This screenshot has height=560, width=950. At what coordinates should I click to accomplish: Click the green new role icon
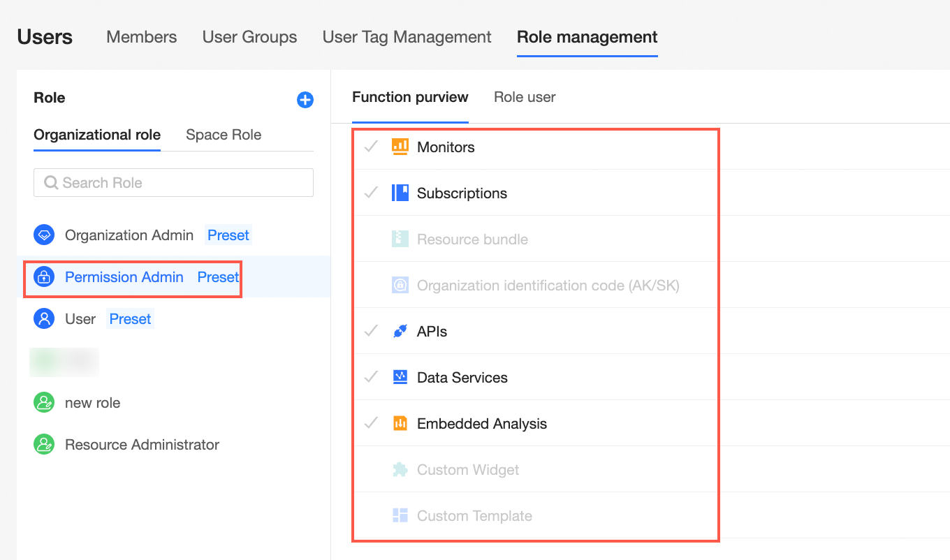click(44, 403)
